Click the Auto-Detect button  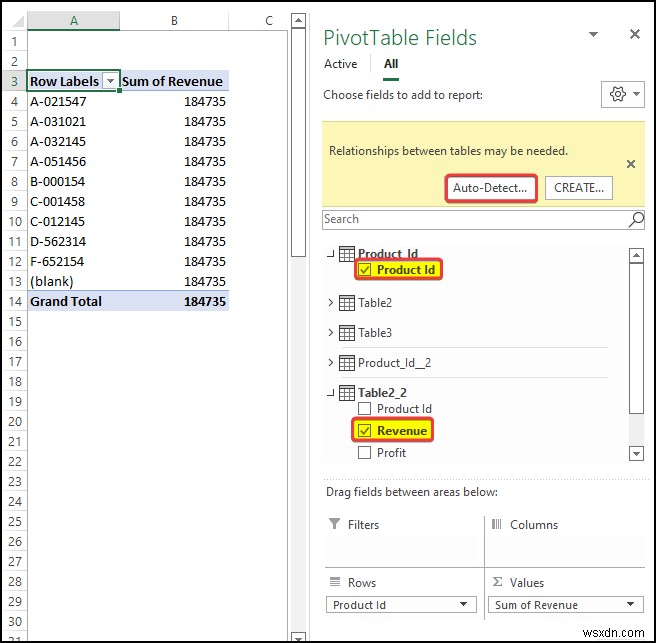[490, 188]
